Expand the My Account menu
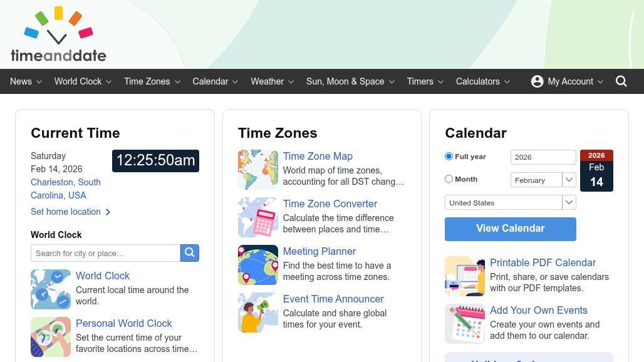Image resolution: width=644 pixels, height=362 pixels. (x=567, y=81)
